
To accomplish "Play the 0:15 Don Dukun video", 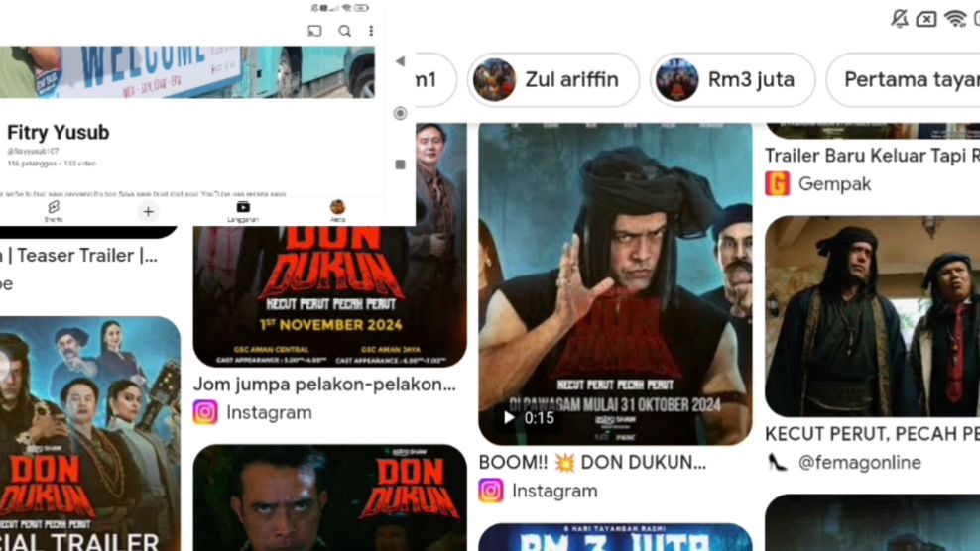I will pyautogui.click(x=615, y=283).
